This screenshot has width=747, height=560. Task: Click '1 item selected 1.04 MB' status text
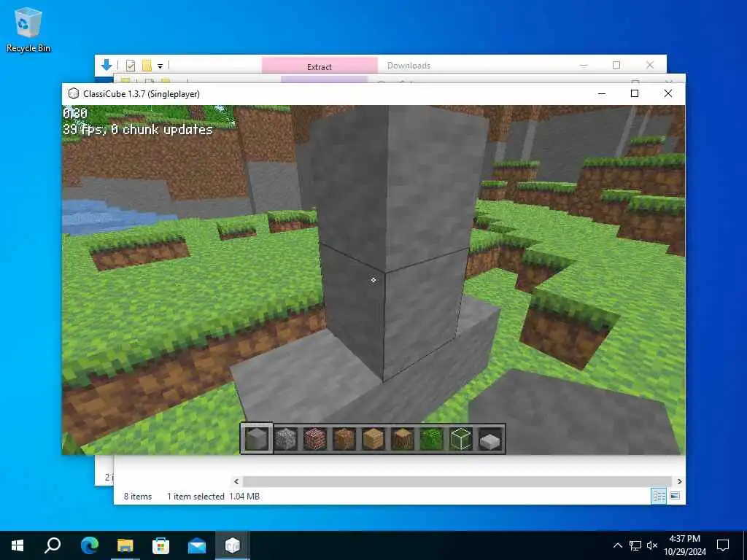213,496
